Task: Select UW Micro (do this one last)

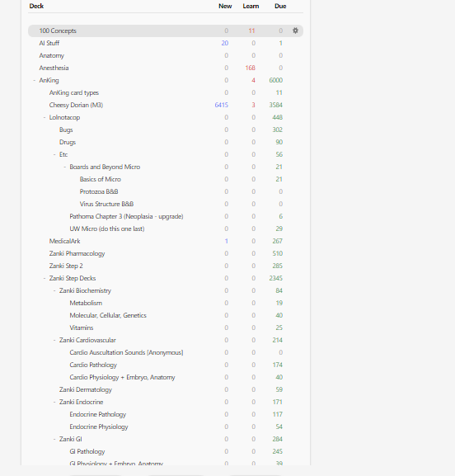Action: point(107,229)
